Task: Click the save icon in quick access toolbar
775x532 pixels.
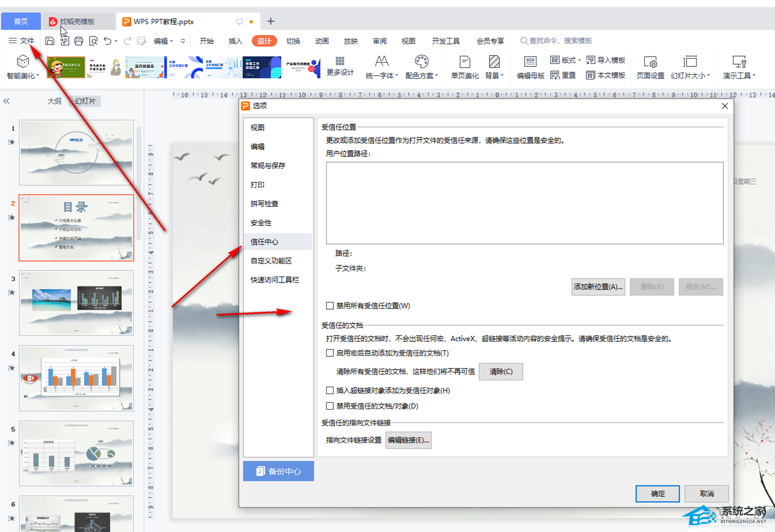Action: (50, 41)
